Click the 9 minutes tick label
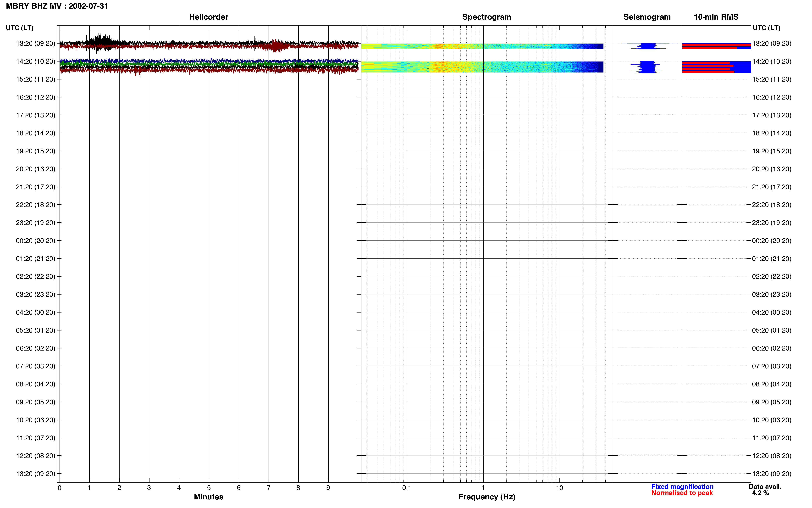This screenshot has width=812, height=508. [328, 488]
